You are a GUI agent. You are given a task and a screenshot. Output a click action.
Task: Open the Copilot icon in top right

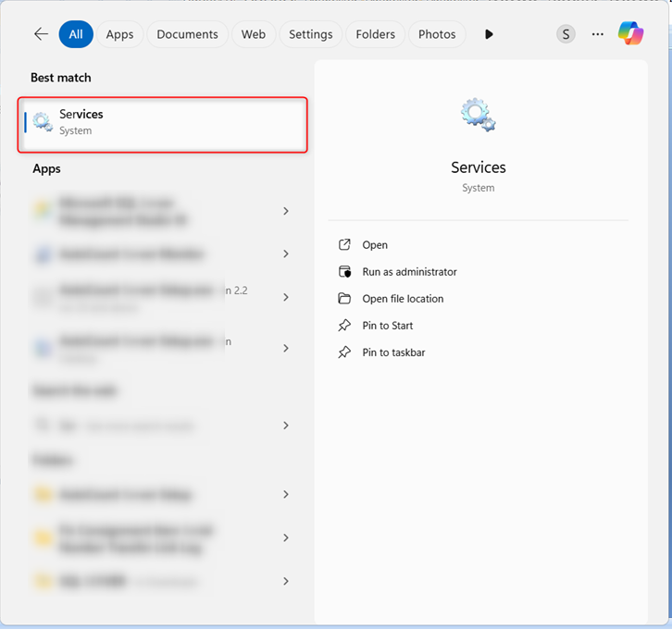click(631, 34)
